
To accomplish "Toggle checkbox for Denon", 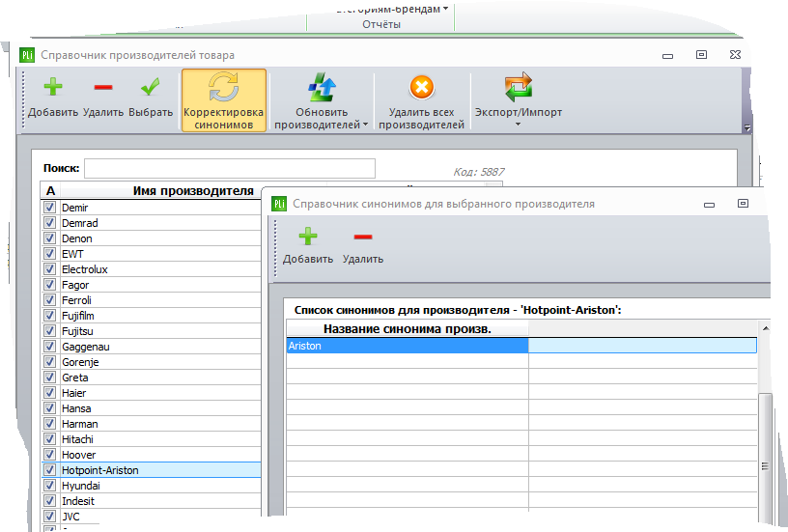I will [x=50, y=238].
